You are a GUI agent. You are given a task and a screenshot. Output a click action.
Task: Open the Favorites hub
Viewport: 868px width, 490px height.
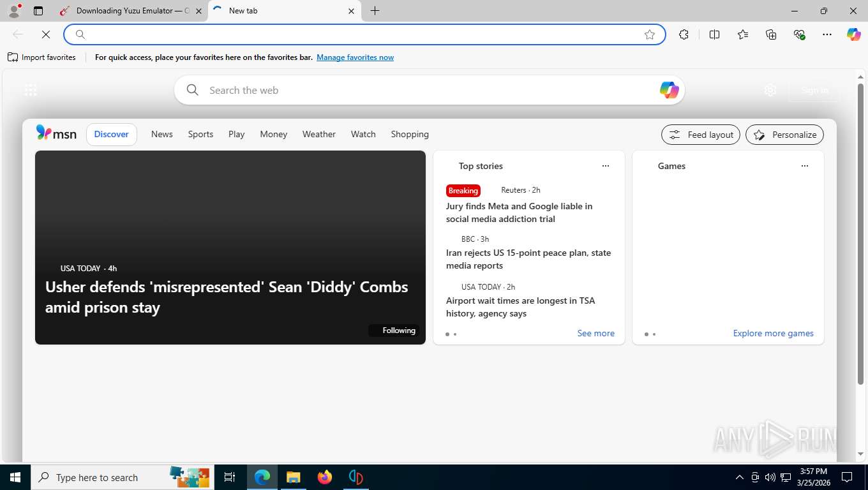[x=743, y=34]
